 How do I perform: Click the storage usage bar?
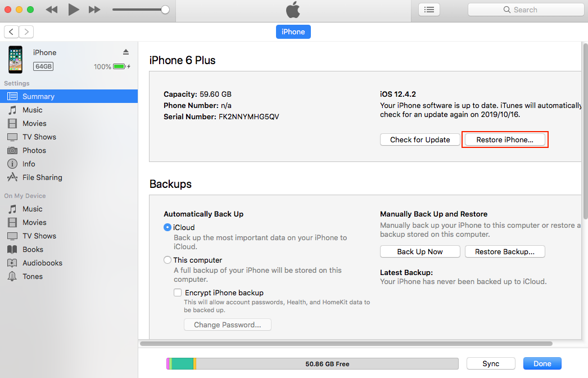coord(313,364)
